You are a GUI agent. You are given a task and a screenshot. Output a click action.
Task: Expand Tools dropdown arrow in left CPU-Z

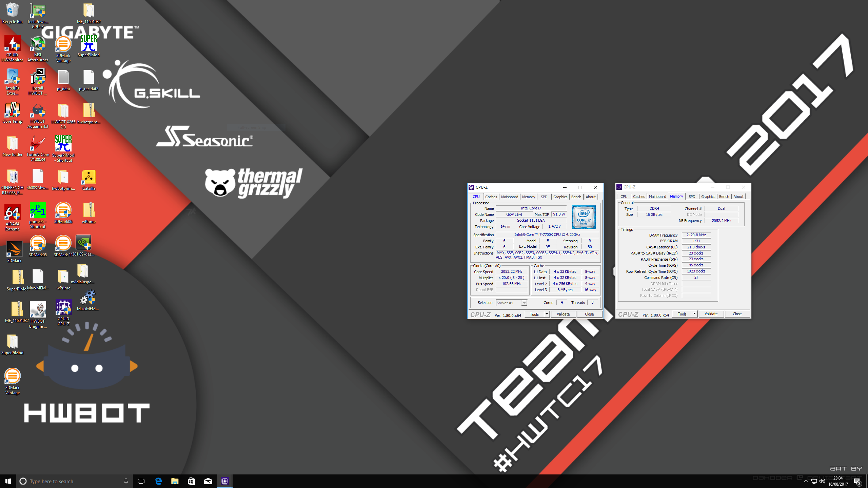[x=547, y=314]
